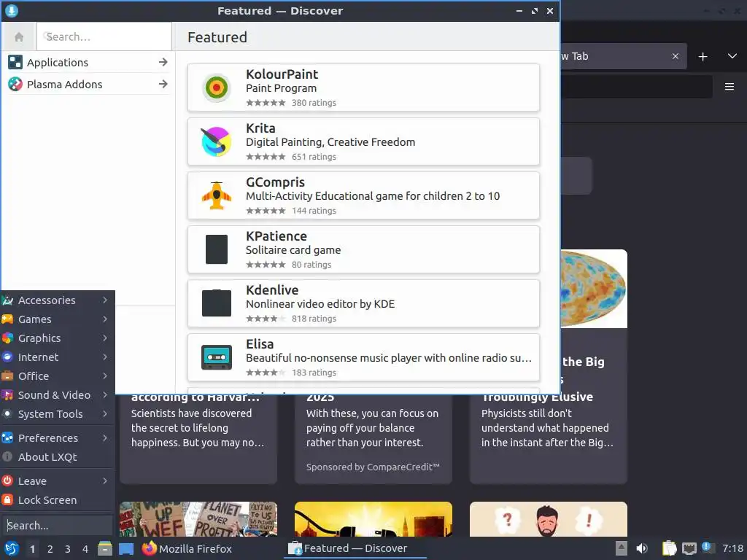Click the LXQt menu search field
Viewport: 747px width, 560px height.
tap(57, 525)
